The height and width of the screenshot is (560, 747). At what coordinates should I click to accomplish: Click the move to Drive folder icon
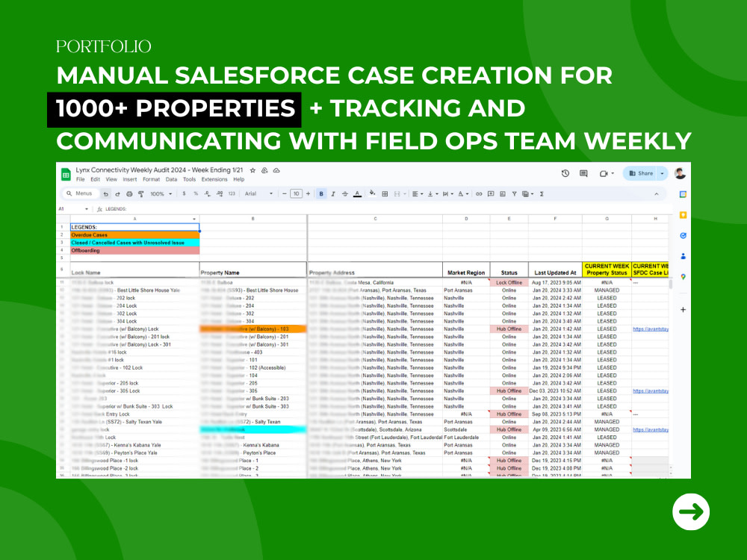[x=264, y=170]
